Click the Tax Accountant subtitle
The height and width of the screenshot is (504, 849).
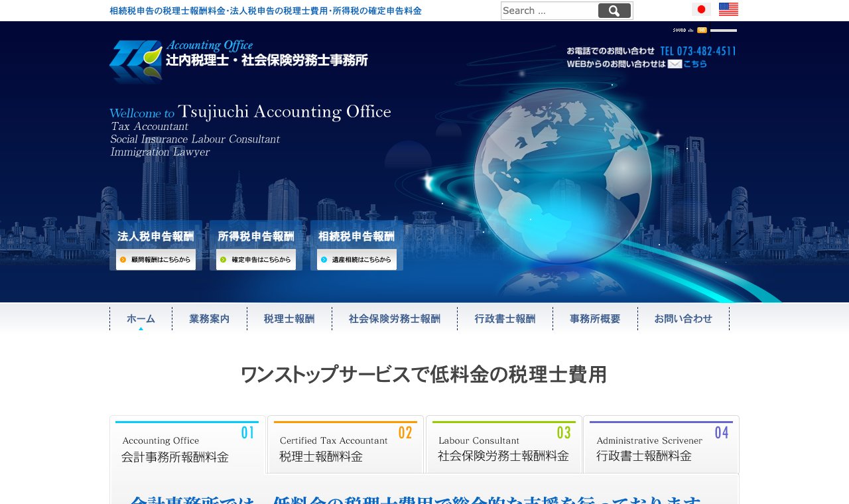coord(149,126)
